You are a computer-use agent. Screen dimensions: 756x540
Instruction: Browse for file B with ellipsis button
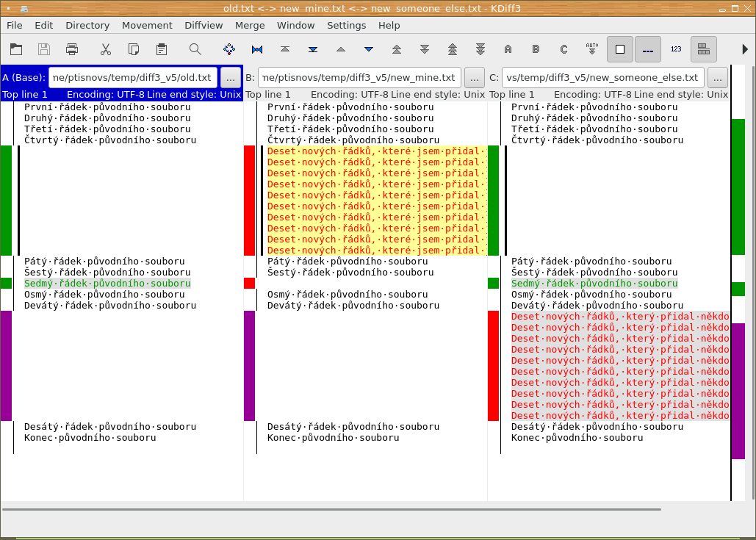tap(475, 77)
